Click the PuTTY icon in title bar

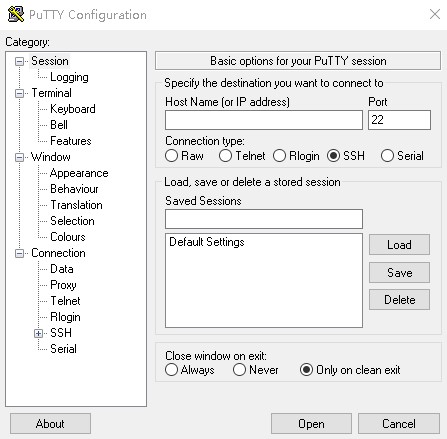click(15, 14)
